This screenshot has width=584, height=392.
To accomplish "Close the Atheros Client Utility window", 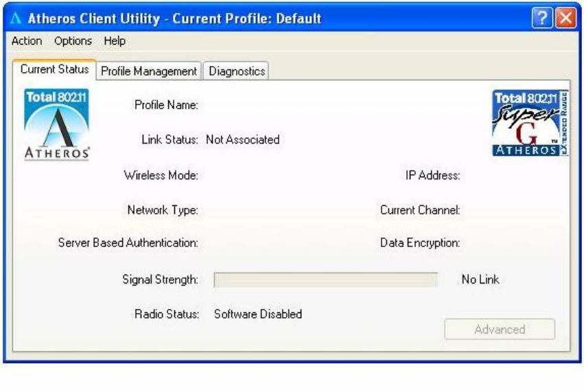I will click(x=566, y=18).
